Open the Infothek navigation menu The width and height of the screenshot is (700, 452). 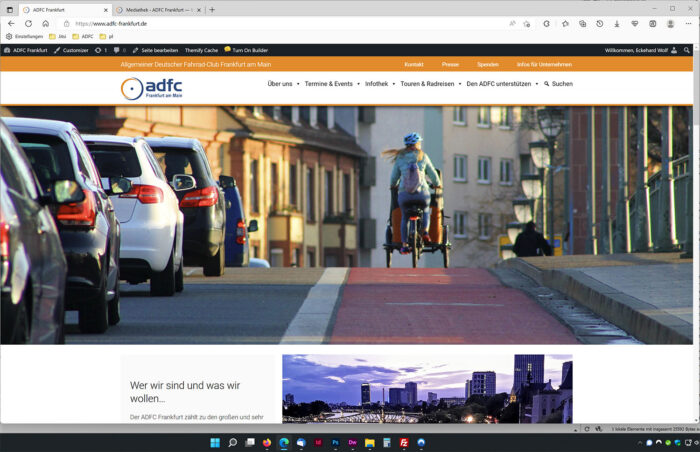(x=379, y=84)
